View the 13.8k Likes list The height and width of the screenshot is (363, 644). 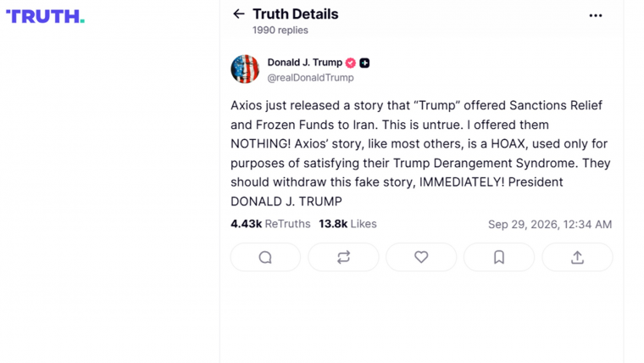click(x=347, y=224)
